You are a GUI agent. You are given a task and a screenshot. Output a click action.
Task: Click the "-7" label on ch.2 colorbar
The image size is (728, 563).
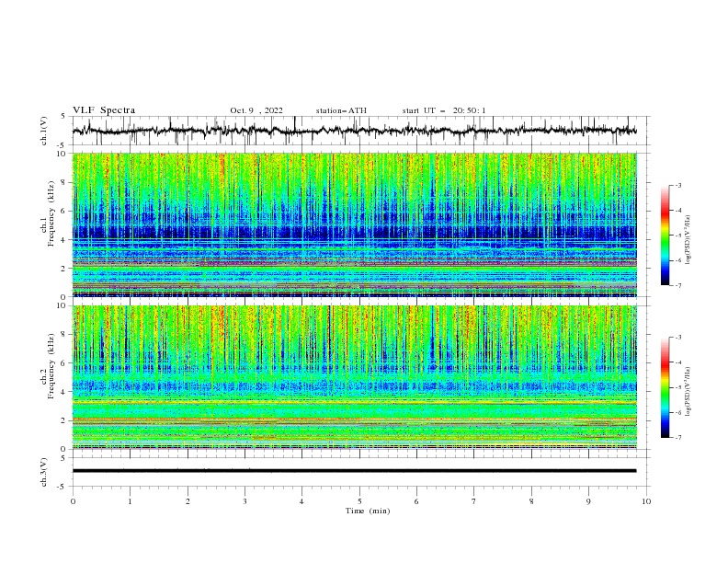pyautogui.click(x=678, y=438)
